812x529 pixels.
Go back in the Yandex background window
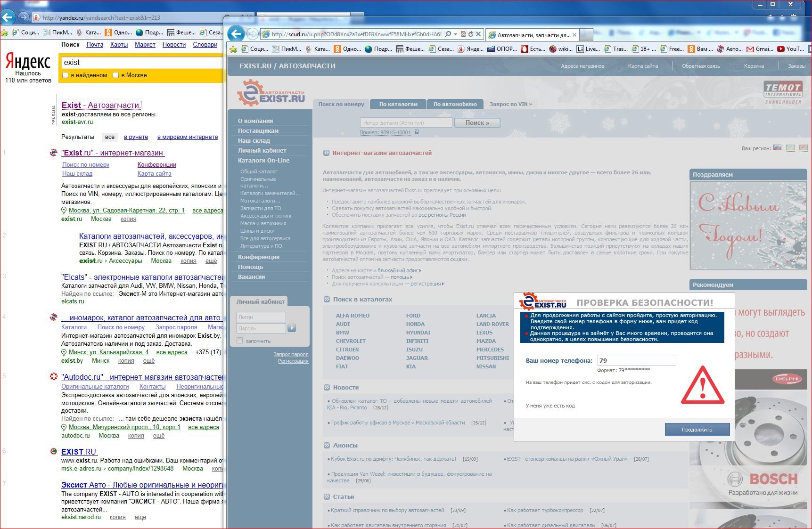click(x=7, y=18)
